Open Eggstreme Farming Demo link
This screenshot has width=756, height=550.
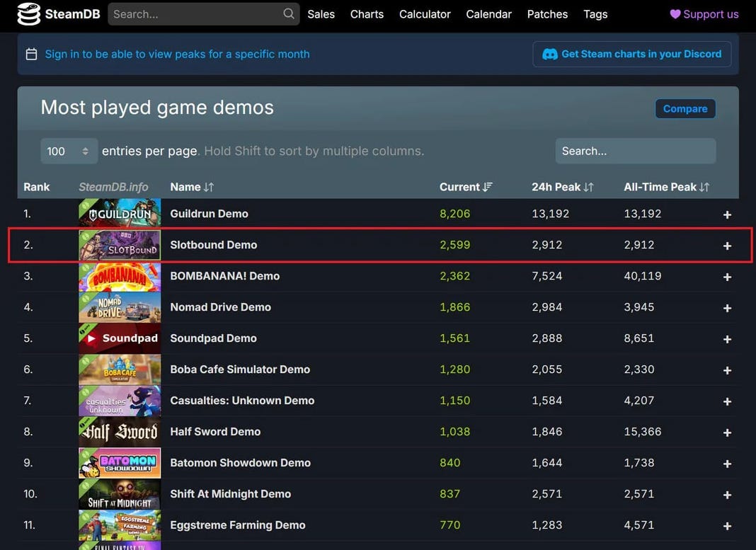238,525
